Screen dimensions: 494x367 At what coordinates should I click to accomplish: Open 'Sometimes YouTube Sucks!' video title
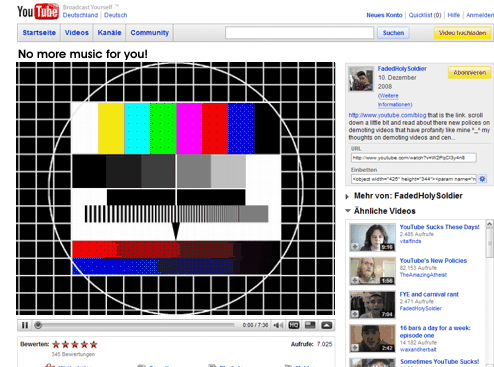click(x=439, y=362)
